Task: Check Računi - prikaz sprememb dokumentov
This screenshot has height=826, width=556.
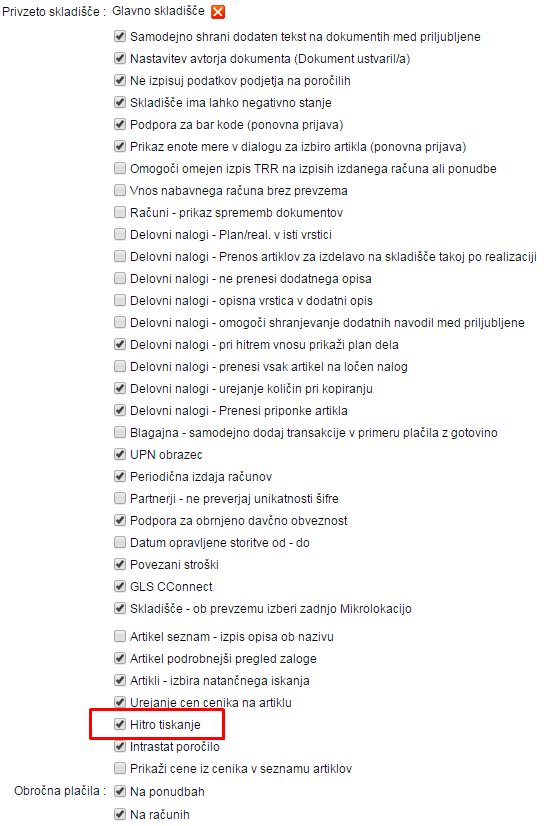Action: coord(120,212)
